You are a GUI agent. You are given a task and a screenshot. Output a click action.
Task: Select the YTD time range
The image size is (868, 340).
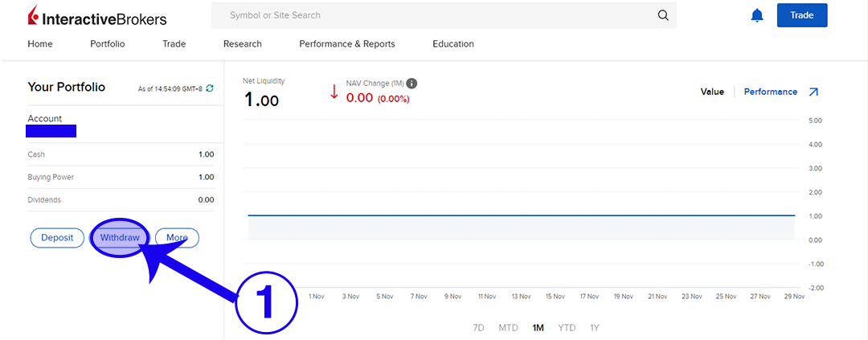point(567,328)
